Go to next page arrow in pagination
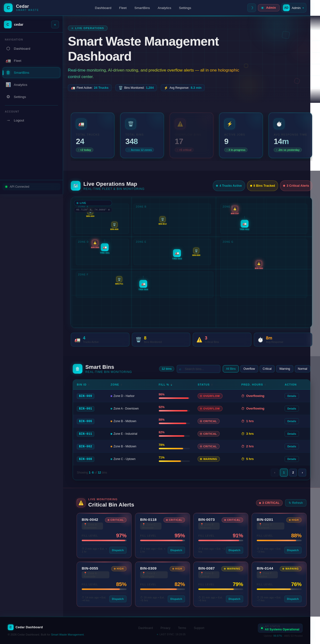The height and width of the screenshot is (644, 320). pos(302,473)
